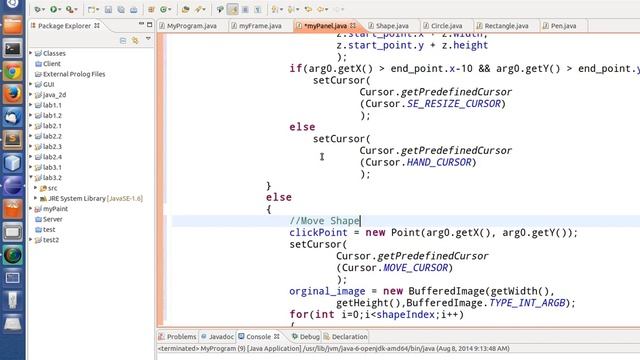Expand the java_2d project node

click(x=31, y=94)
